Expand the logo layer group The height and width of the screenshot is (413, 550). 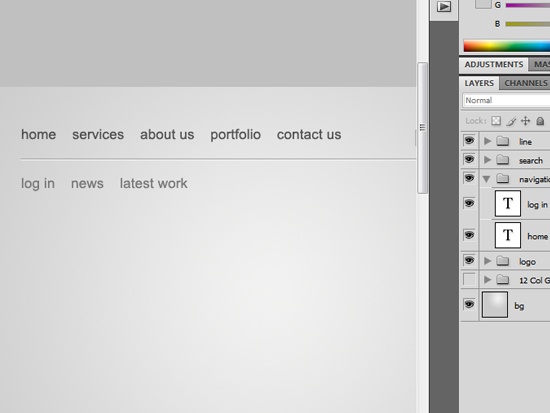tap(487, 261)
